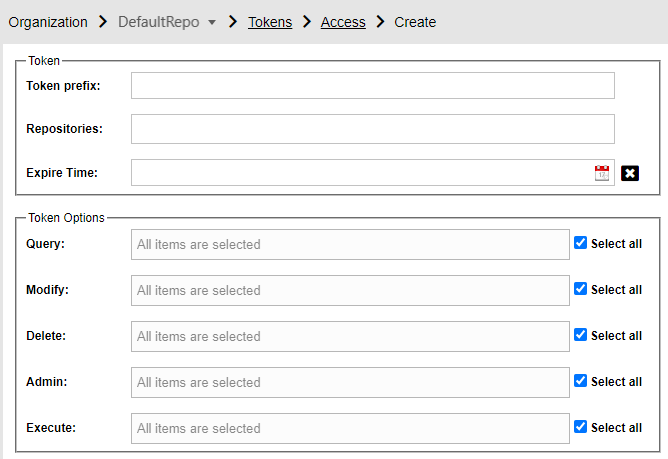668x459 pixels.
Task: Open the Modify items selection box
Action: point(350,291)
